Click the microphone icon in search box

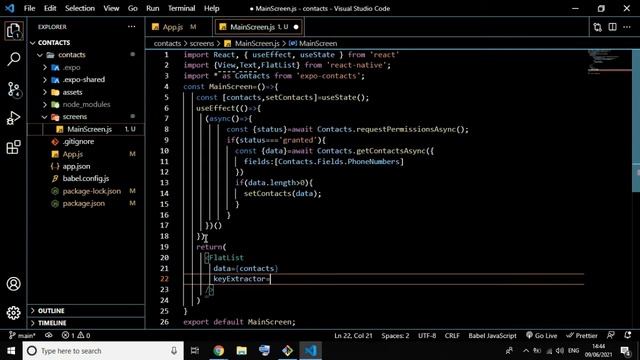pyautogui.click(x=174, y=351)
